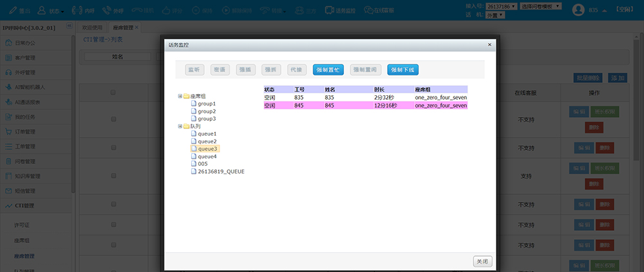Open the 接入号 26137186 dropdown
The width and height of the screenshot is (644, 272).
coord(500,6)
